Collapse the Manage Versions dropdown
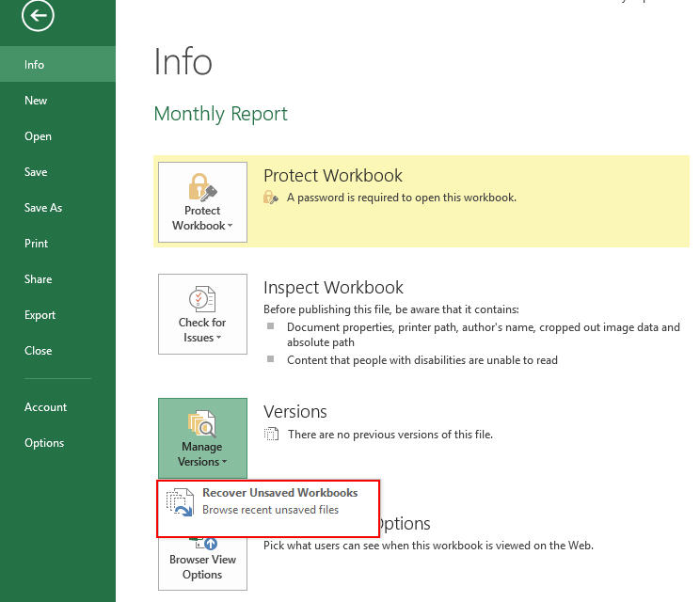 (202, 454)
